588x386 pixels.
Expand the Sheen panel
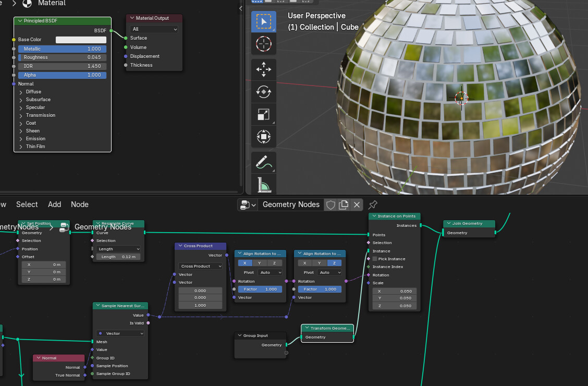click(x=21, y=131)
